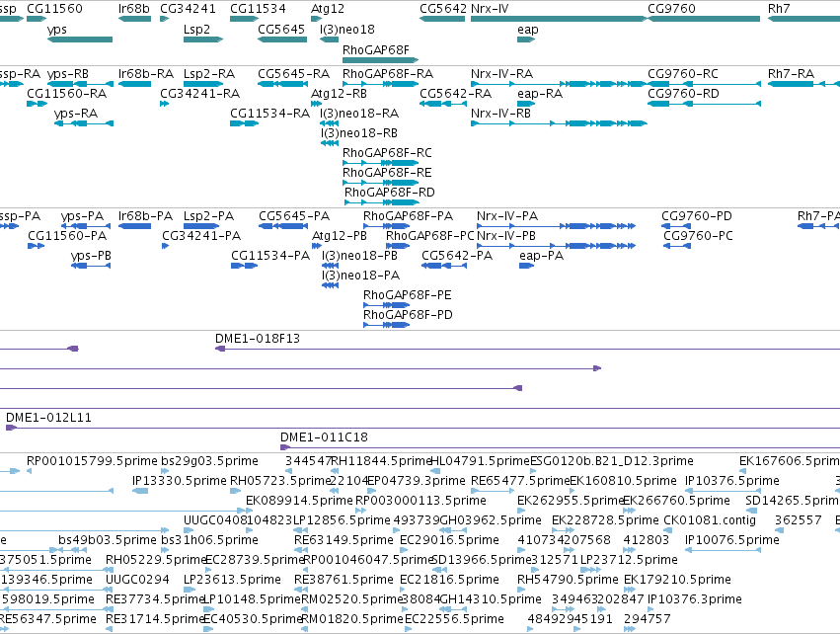This screenshot has height=634, width=840.
Task: Click EST UUGC0294 label
Action: (x=137, y=580)
